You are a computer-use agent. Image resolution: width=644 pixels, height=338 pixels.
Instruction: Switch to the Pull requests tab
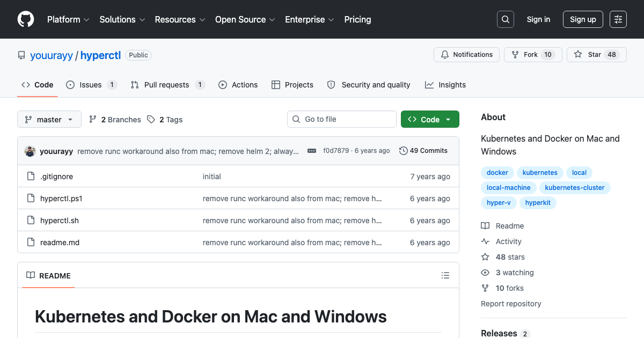coord(167,85)
